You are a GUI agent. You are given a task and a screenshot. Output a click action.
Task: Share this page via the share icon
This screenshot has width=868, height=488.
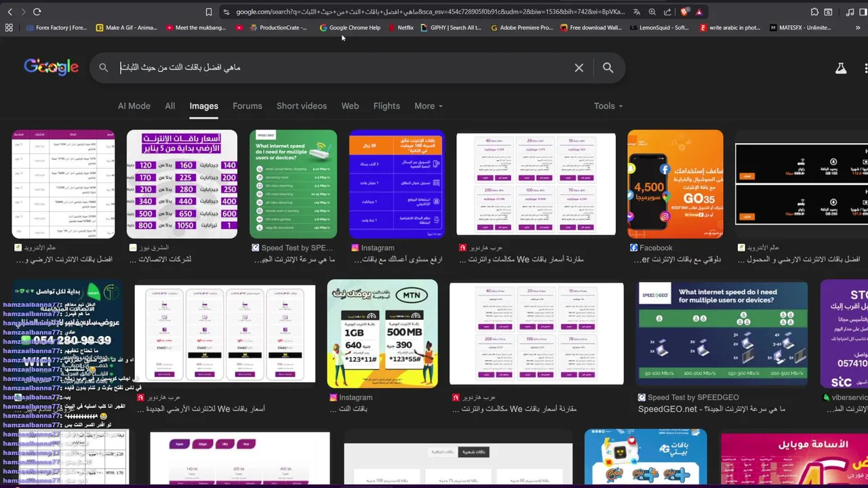click(x=667, y=12)
